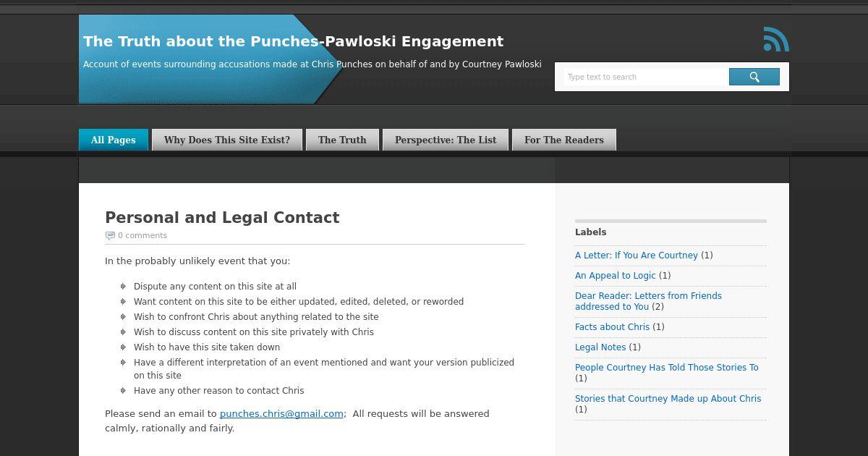Screen dimensions: 868x456
Task: Open 'Stories that Courtney Made up About Chris'
Action: [668, 399]
